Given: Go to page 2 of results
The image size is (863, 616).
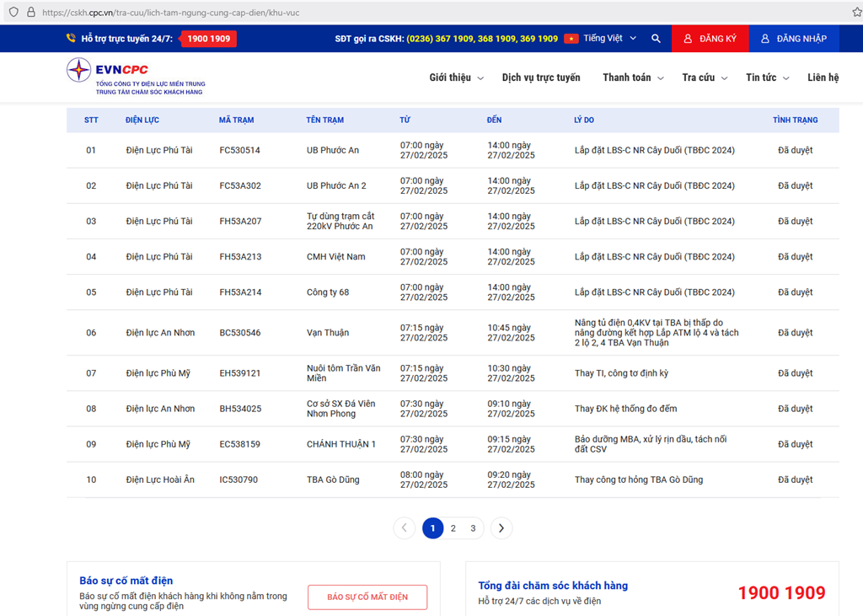Looking at the screenshot, I should click(453, 528).
